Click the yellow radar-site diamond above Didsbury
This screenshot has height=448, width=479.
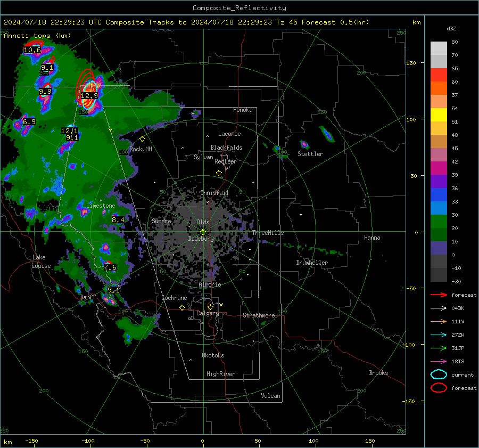click(x=203, y=232)
